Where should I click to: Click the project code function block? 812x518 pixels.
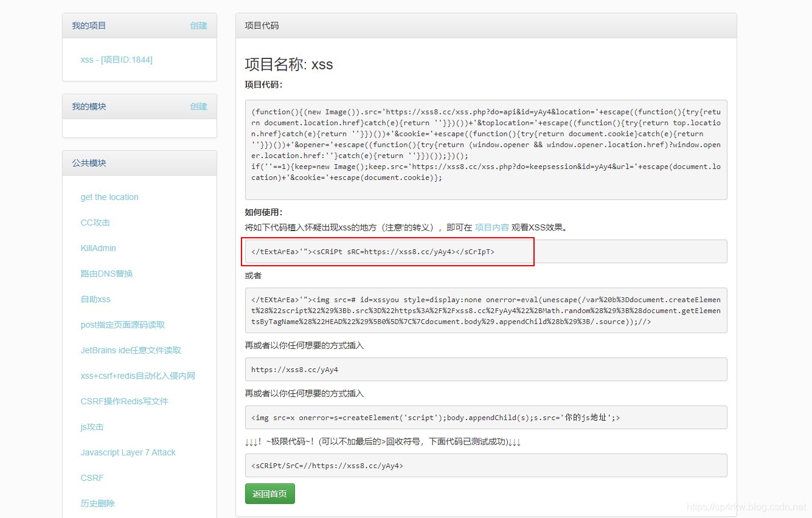tap(486, 150)
